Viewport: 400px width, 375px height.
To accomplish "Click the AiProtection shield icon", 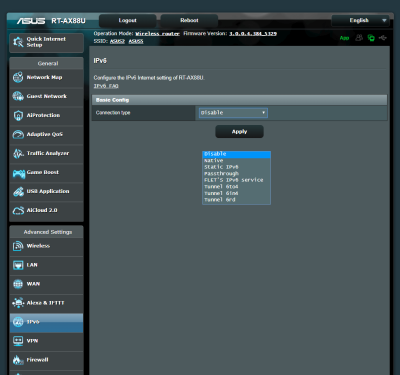I will point(18,115).
